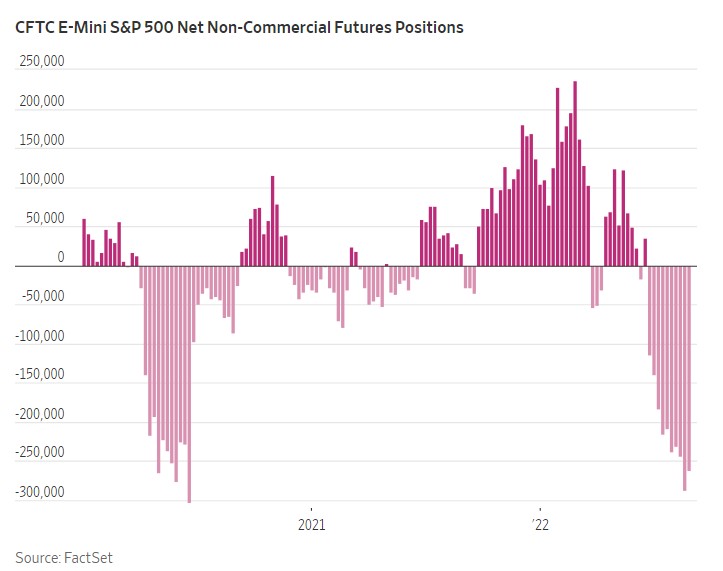Click the 200,000 y-axis label

click(x=40, y=102)
